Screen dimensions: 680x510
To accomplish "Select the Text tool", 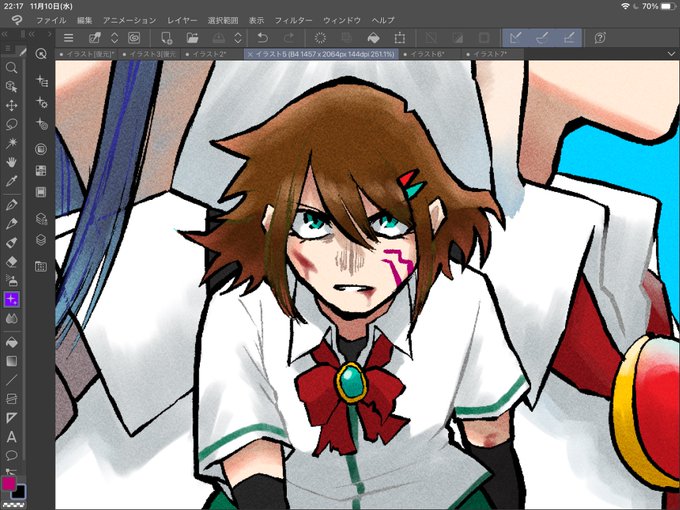I will [11, 437].
